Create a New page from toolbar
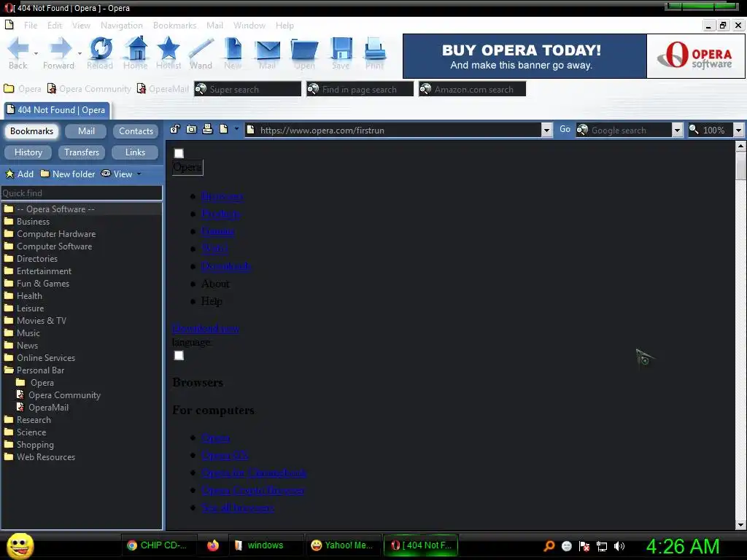 click(233, 52)
